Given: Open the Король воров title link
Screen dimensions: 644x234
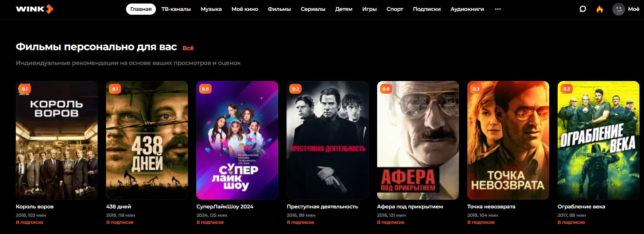Looking at the screenshot, I should [x=35, y=207].
